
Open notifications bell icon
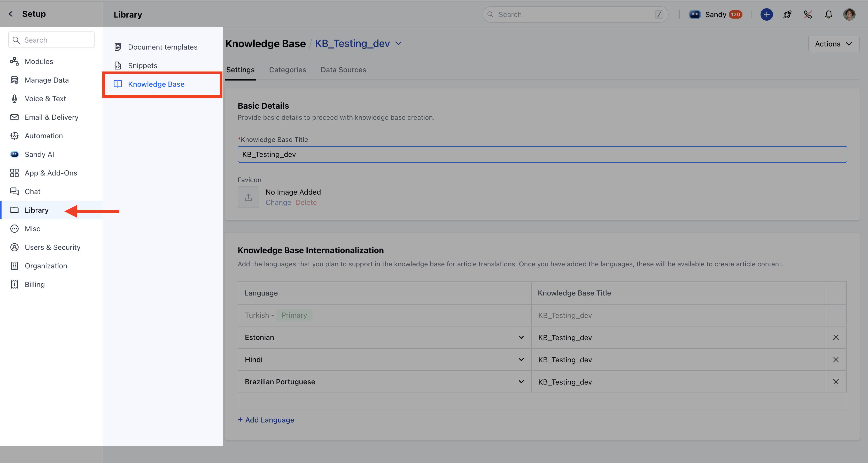828,14
